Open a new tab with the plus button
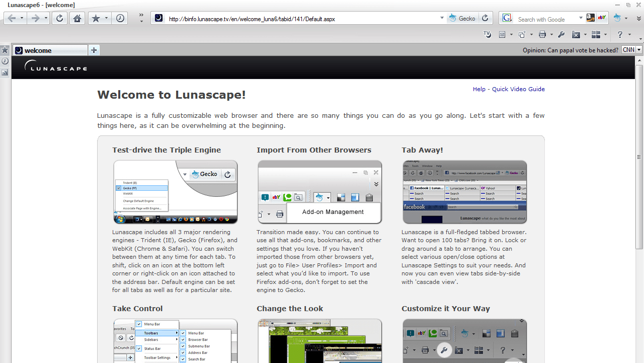The image size is (644, 363). [x=94, y=50]
